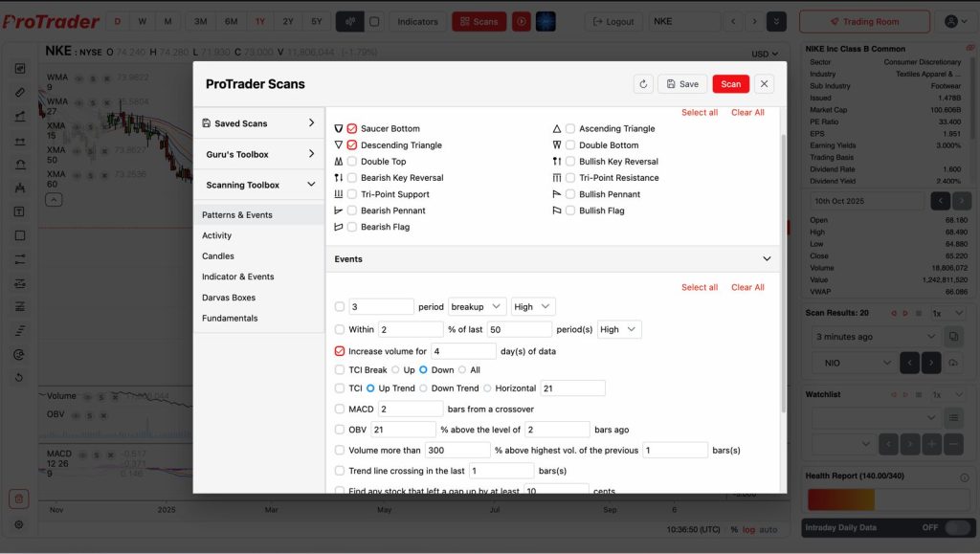Toggle the chart type icon beside 5Y
Image resolution: width=980 pixels, height=554 pixels.
click(x=350, y=21)
